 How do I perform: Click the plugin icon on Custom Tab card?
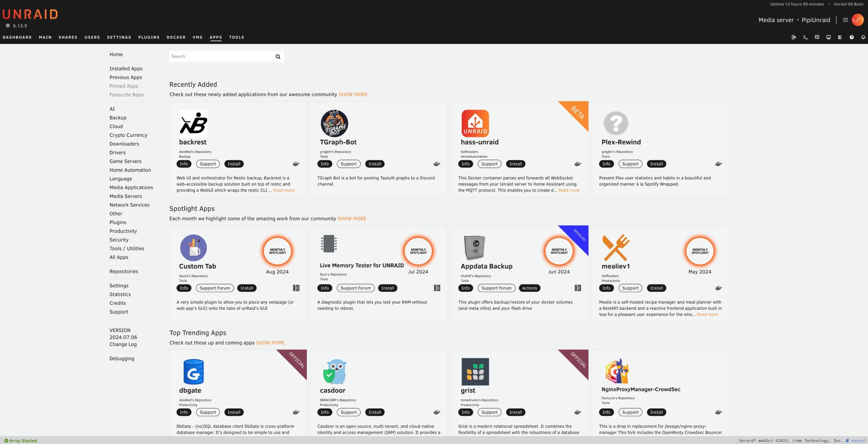(x=296, y=288)
